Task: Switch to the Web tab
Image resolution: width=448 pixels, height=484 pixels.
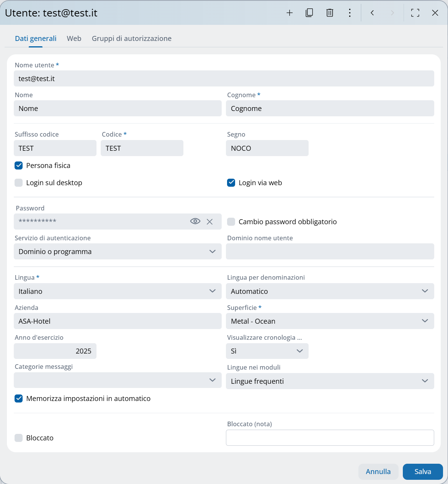Action: [x=74, y=39]
